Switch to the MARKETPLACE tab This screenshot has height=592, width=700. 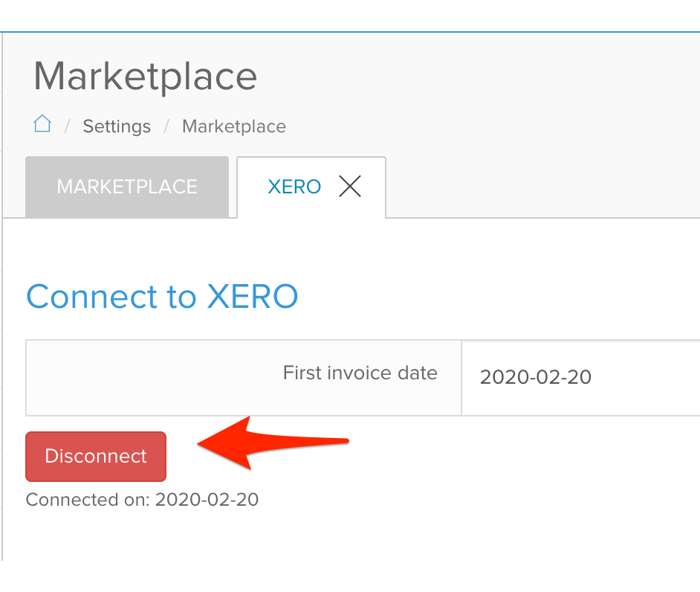tap(127, 187)
